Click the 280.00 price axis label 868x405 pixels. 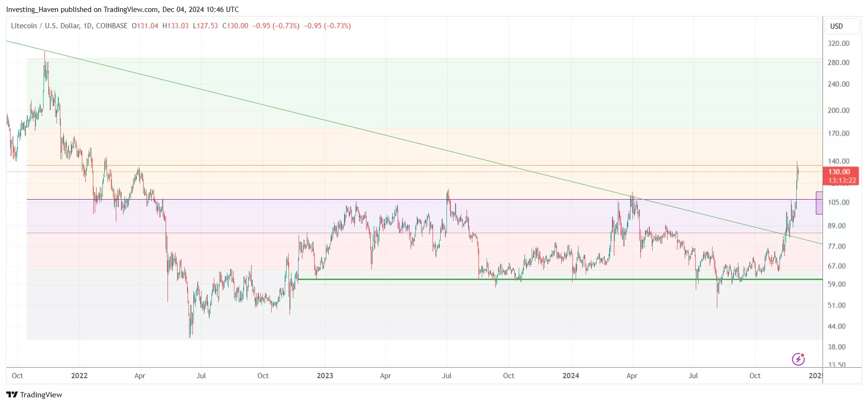[839, 63]
